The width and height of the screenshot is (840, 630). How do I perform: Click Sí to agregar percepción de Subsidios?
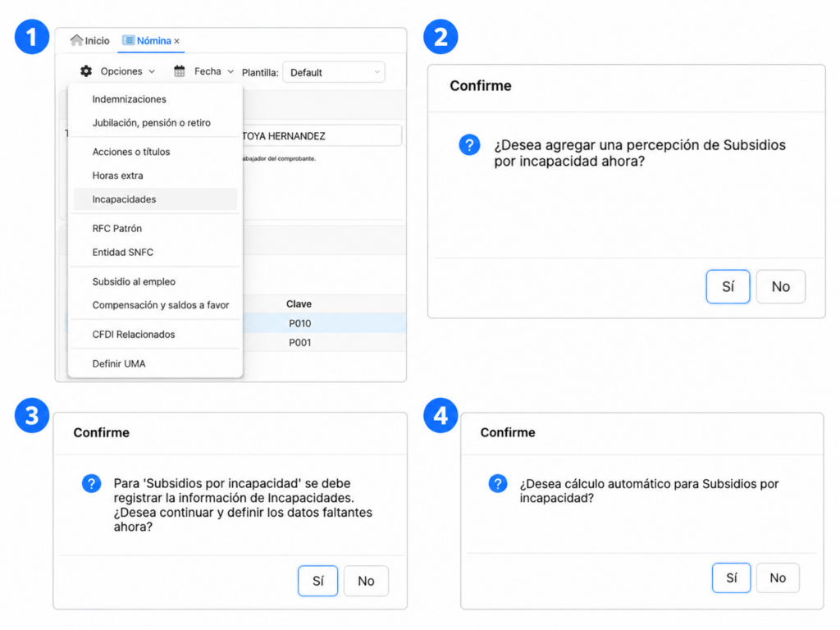pos(728,286)
